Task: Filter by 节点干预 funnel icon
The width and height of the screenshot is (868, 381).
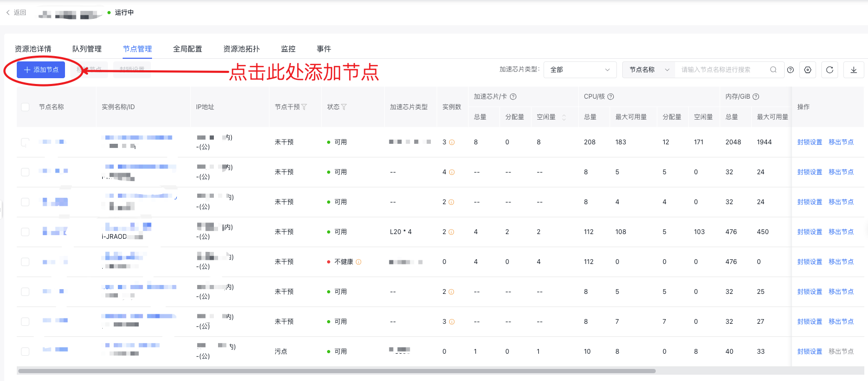Action: click(304, 107)
